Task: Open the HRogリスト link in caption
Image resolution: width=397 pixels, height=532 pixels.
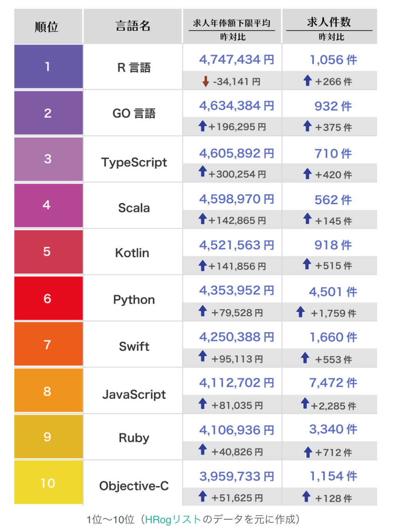Action: click(173, 519)
